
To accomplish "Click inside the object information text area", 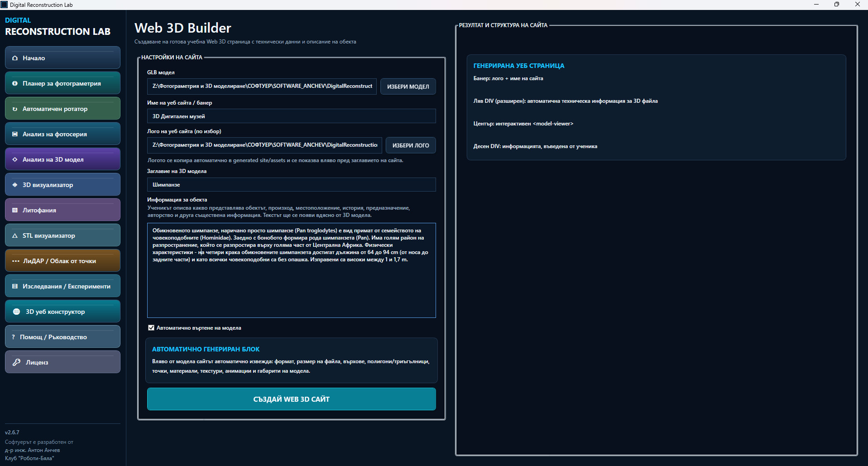I will 292,270.
